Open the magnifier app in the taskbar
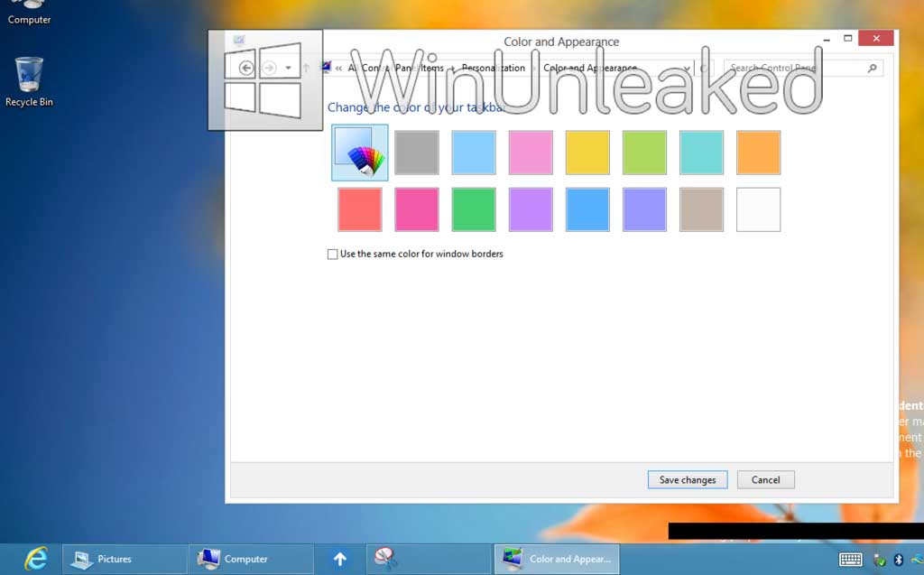The height and width of the screenshot is (575, 924). (x=386, y=559)
